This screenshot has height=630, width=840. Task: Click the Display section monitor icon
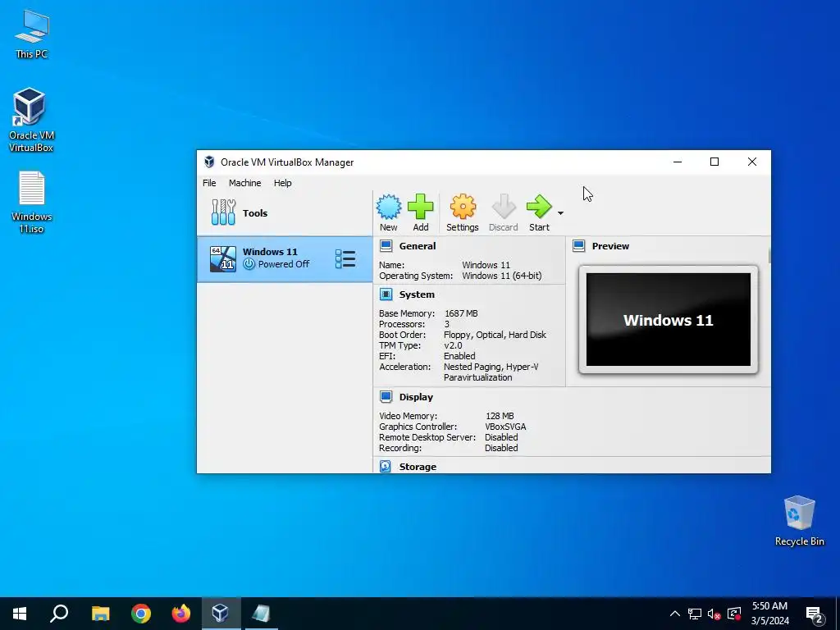[x=386, y=396]
